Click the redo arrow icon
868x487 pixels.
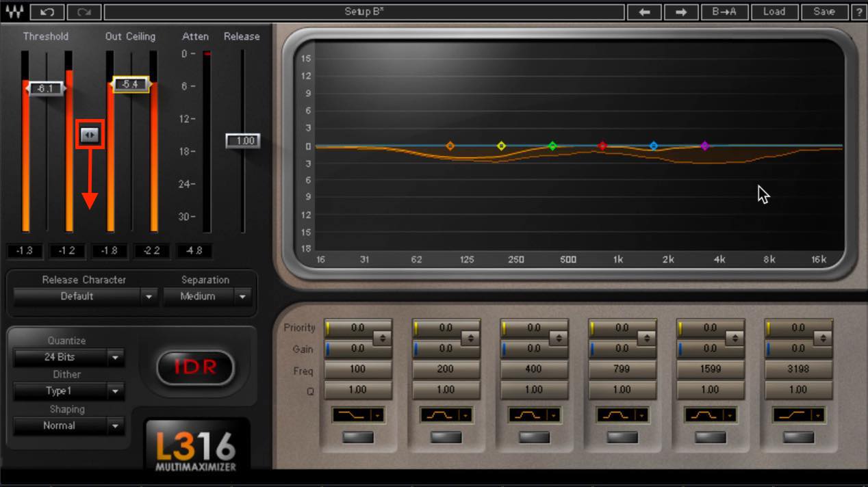click(x=85, y=12)
